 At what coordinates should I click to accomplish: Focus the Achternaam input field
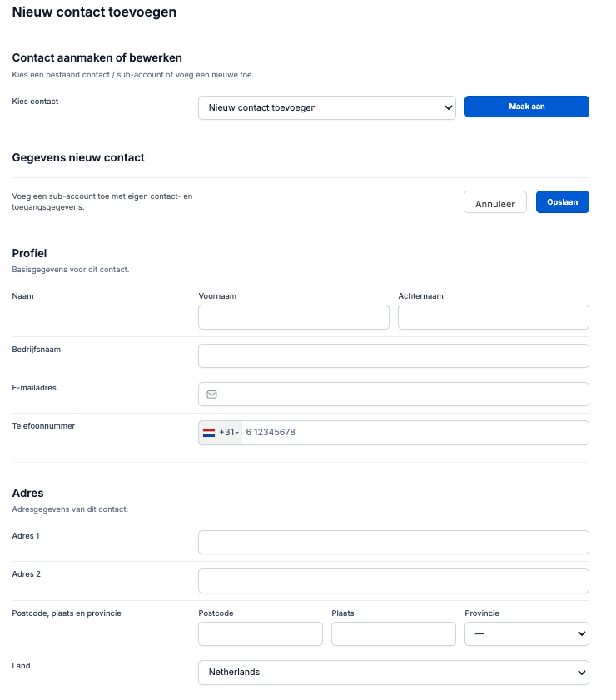pyautogui.click(x=494, y=317)
